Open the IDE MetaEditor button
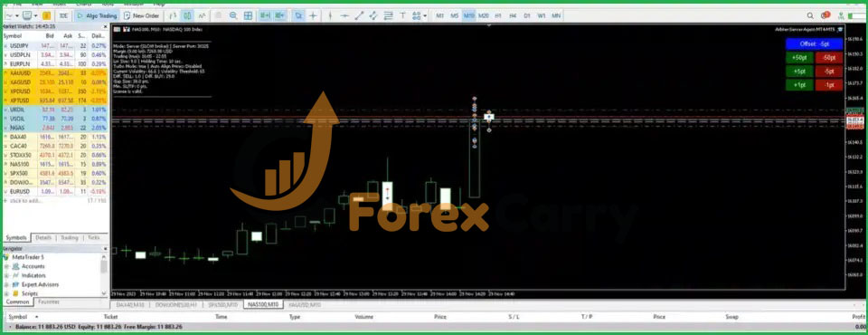 pyautogui.click(x=63, y=15)
